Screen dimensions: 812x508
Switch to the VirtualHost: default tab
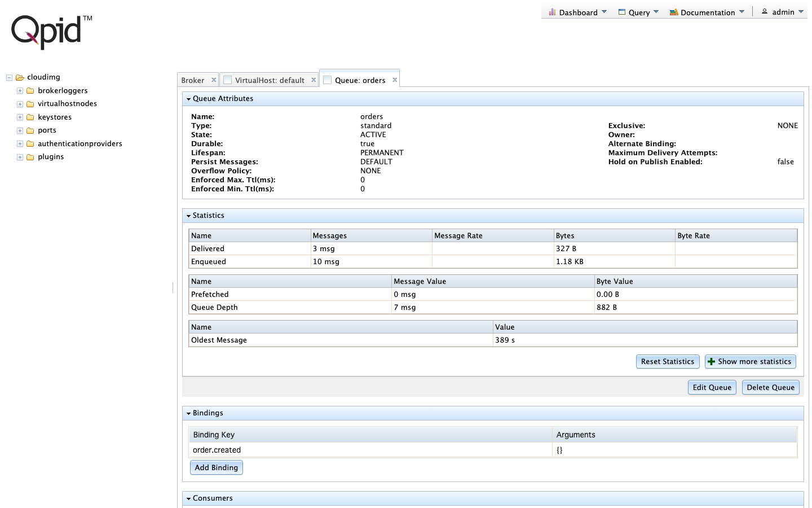[x=270, y=80]
